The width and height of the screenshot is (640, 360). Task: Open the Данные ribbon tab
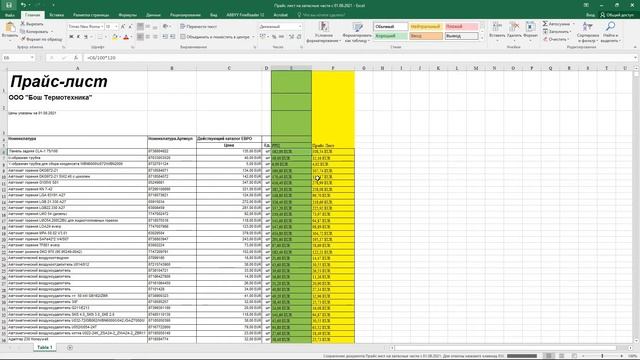(x=153, y=15)
